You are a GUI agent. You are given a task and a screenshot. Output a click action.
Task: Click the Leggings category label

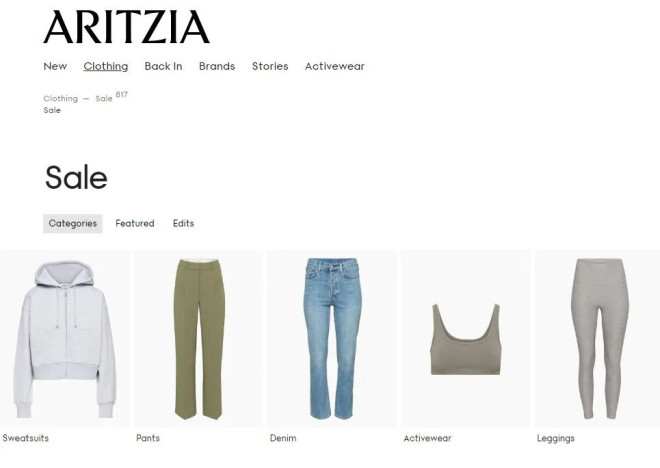pyautogui.click(x=556, y=438)
